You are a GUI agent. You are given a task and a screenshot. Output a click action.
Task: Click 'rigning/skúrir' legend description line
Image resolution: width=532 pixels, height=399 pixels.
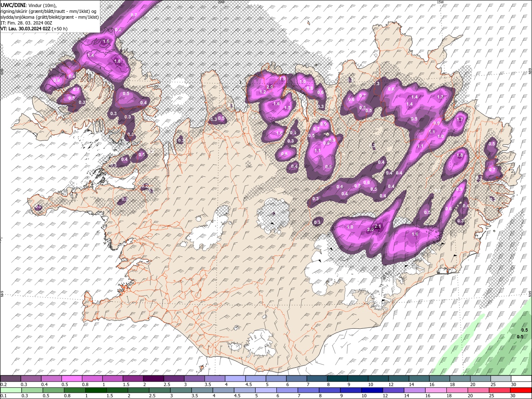click(x=48, y=11)
